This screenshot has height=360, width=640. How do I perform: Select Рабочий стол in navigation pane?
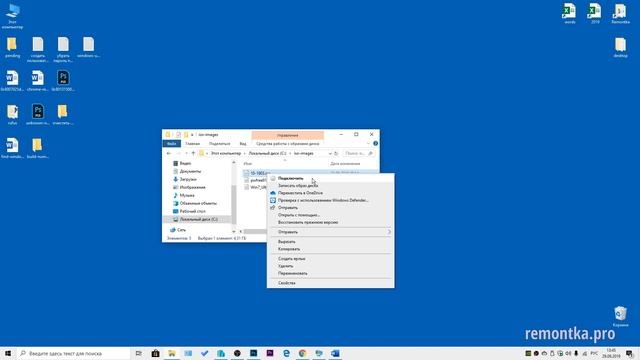click(x=192, y=211)
